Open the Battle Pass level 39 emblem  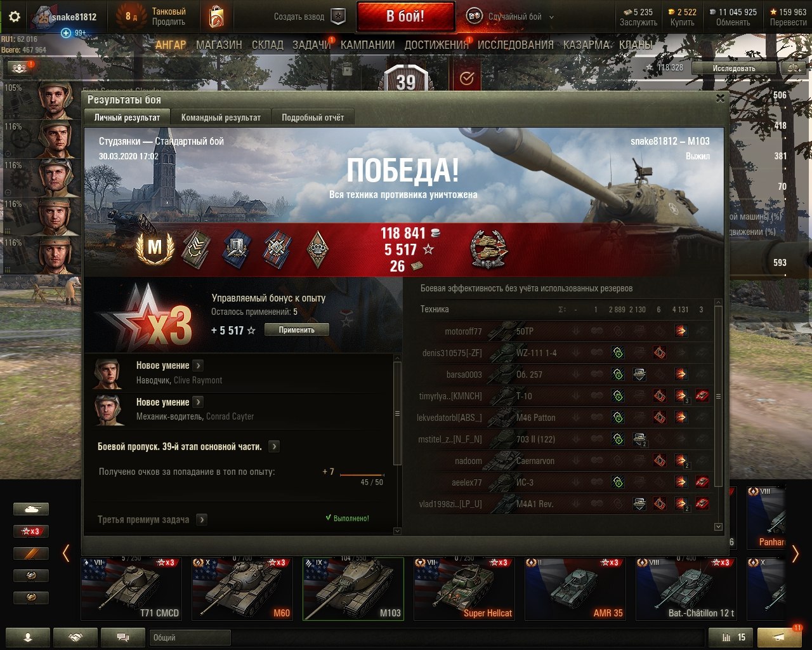(x=406, y=79)
